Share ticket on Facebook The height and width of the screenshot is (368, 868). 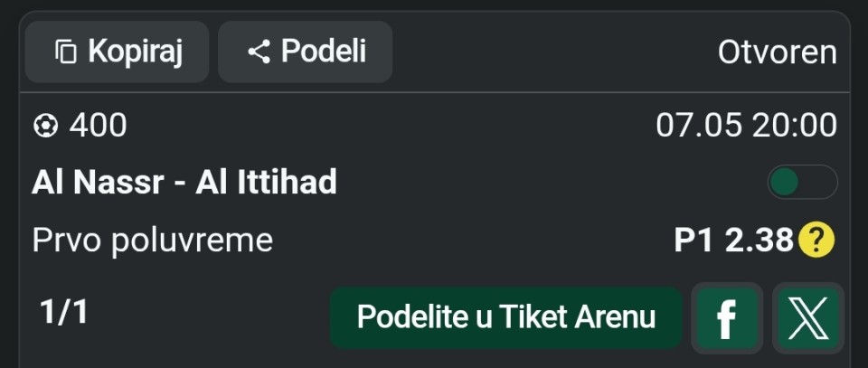pyautogui.click(x=727, y=317)
